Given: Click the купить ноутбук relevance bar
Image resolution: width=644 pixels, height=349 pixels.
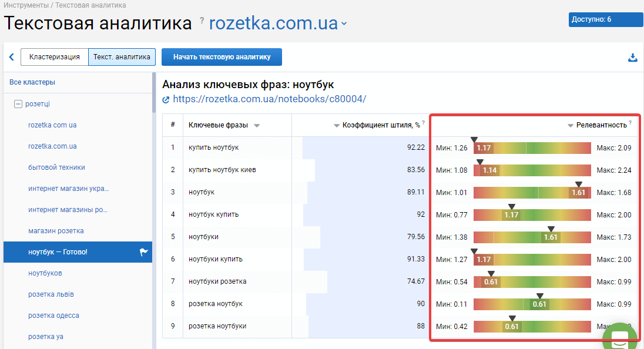Looking at the screenshot, I should point(532,148).
